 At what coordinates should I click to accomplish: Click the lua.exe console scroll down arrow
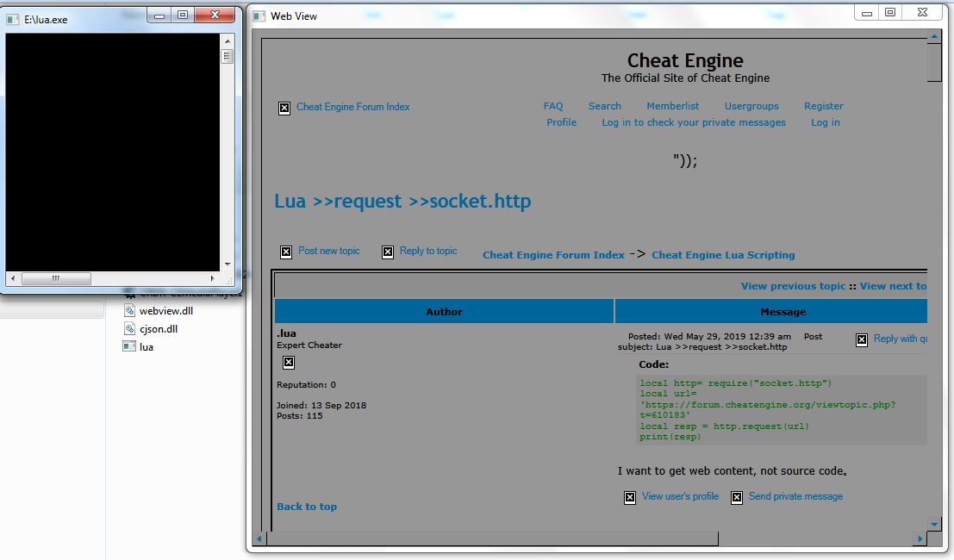pyautogui.click(x=228, y=264)
